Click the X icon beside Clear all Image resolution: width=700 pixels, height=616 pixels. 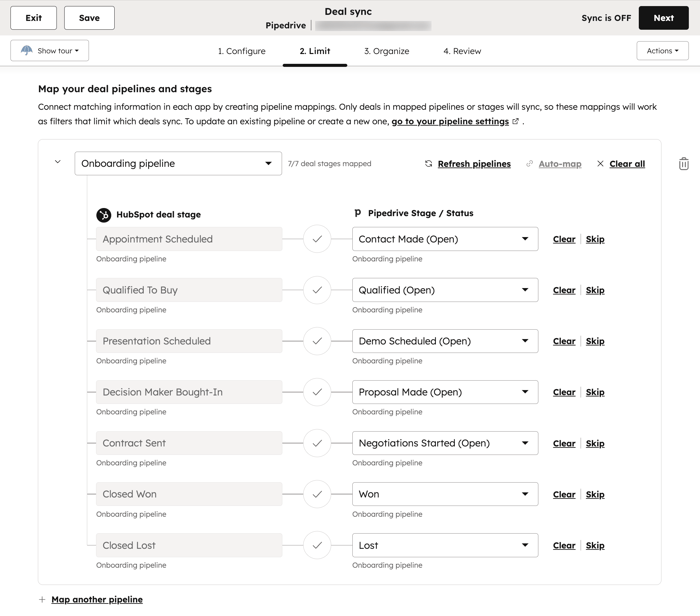pyautogui.click(x=600, y=164)
